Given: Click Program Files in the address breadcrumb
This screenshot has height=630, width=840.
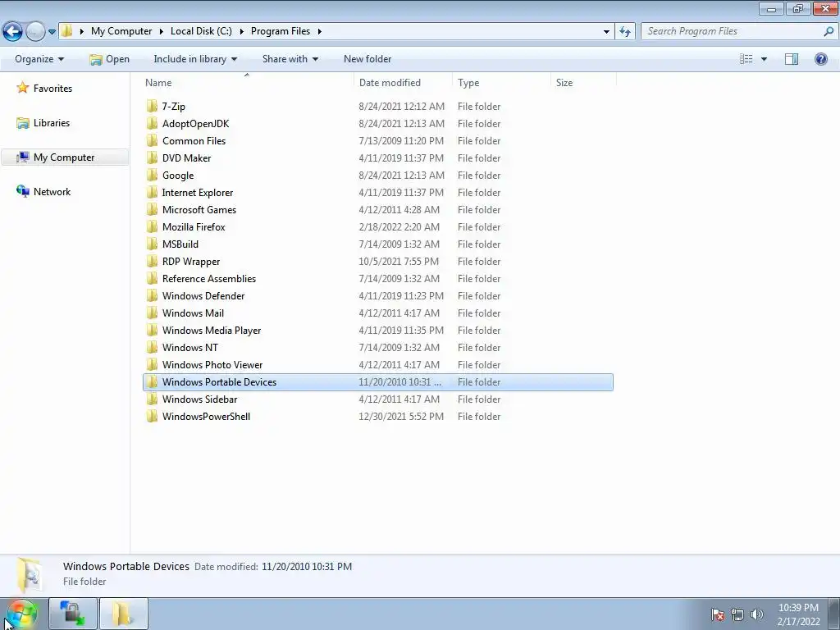Looking at the screenshot, I should click(281, 31).
